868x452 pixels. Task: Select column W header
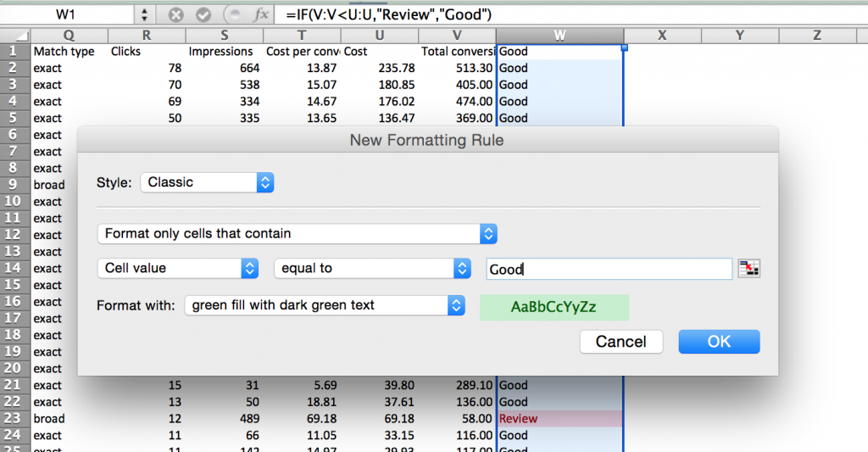pos(559,36)
